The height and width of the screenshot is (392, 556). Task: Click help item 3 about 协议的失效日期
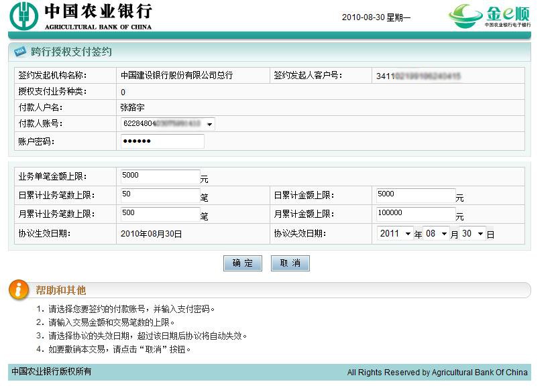point(142,336)
